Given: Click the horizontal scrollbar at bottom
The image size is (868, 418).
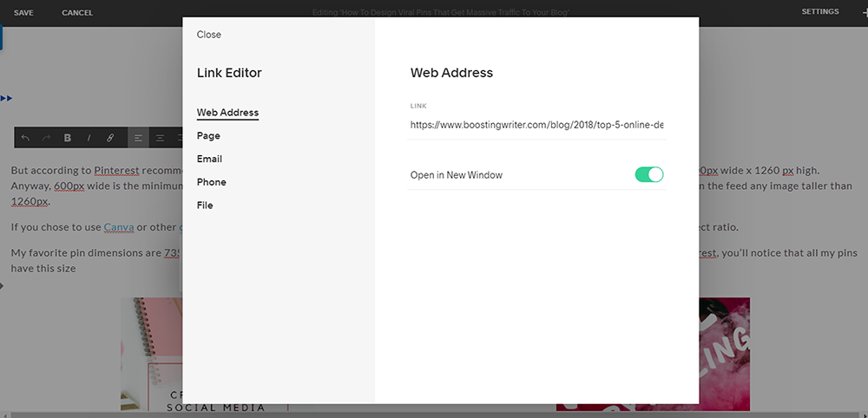Looking at the screenshot, I should [x=434, y=415].
